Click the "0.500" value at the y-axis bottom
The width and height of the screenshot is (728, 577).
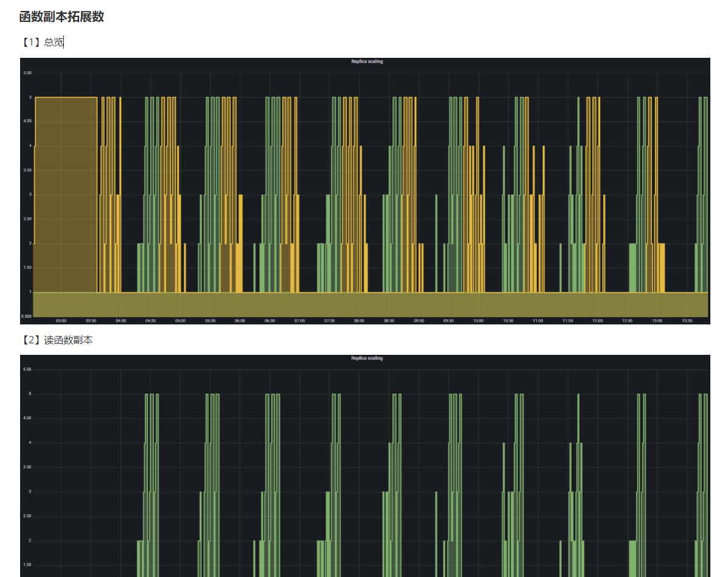pyautogui.click(x=26, y=315)
